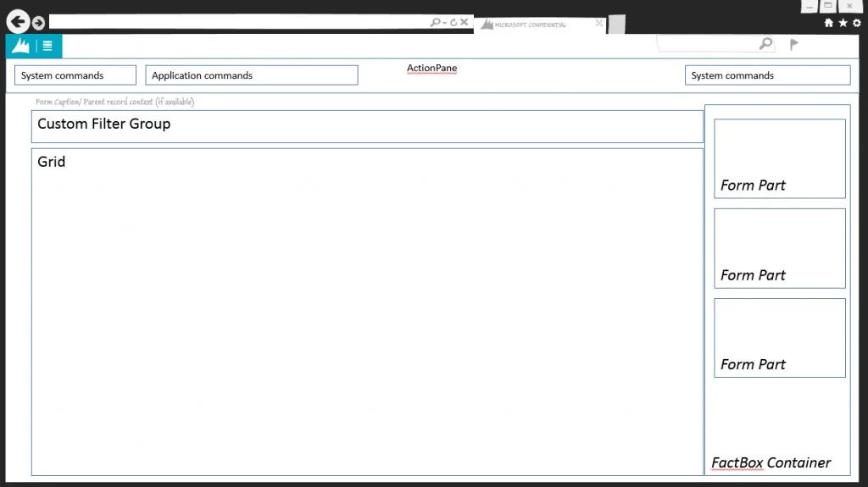Screen dimensions: 868x487
Task: Select the Microsoft Confidential browser tab
Action: coord(540,25)
